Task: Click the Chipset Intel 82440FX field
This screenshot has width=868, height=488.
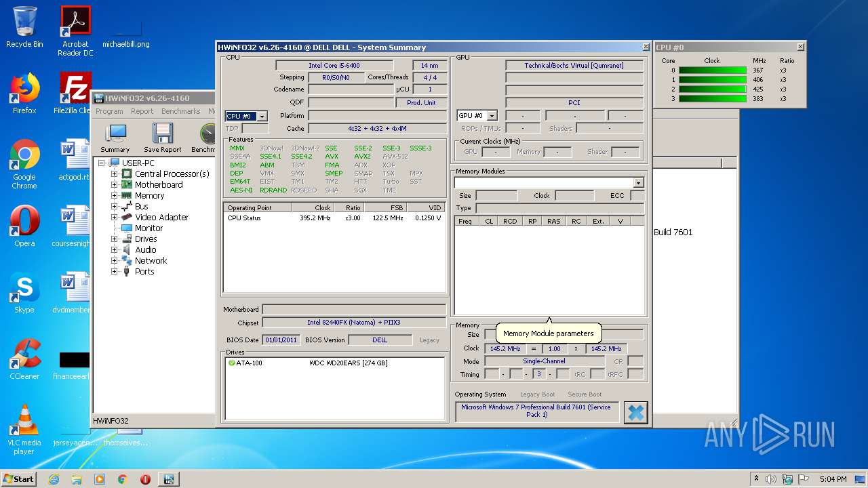Action: coord(355,323)
